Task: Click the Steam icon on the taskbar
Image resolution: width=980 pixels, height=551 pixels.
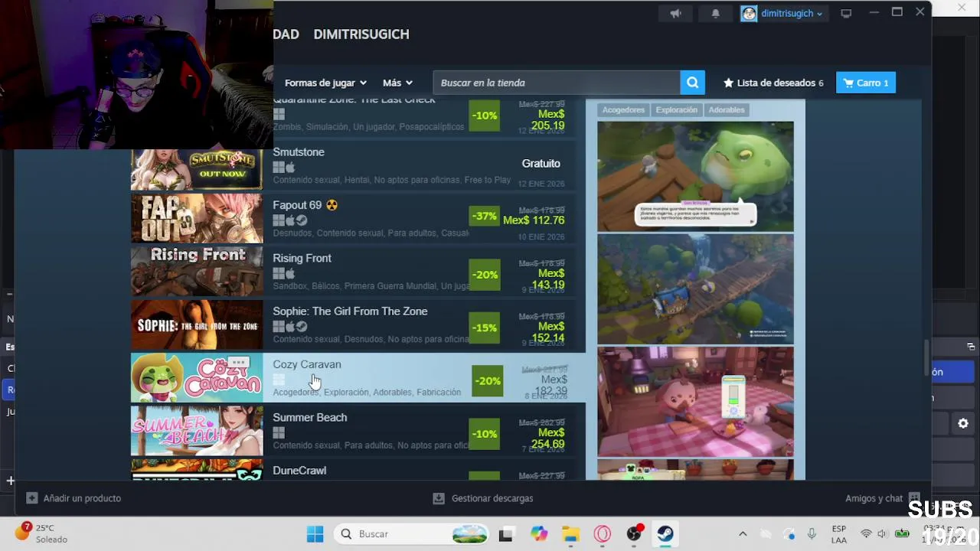Action: coord(665,534)
